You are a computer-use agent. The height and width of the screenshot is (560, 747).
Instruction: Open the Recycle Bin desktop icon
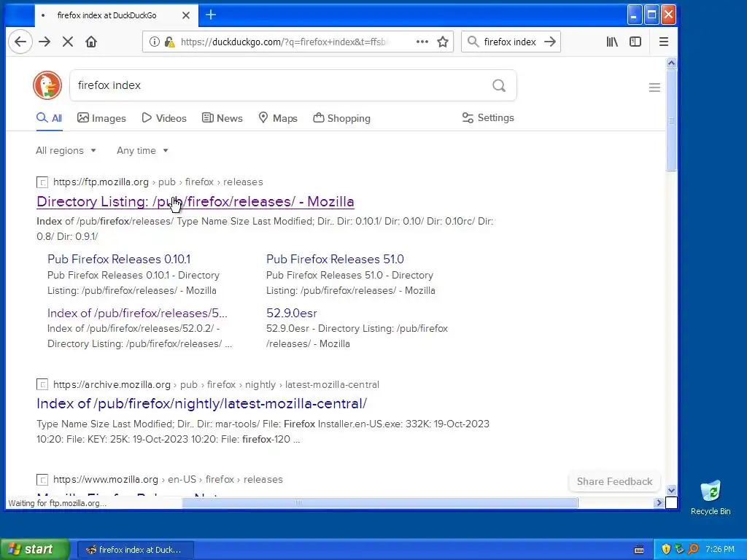pyautogui.click(x=711, y=497)
